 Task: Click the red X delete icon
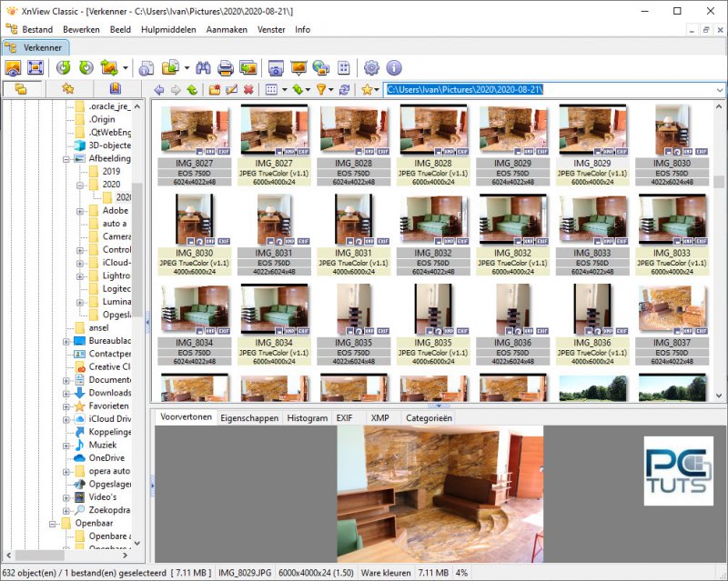pos(248,89)
